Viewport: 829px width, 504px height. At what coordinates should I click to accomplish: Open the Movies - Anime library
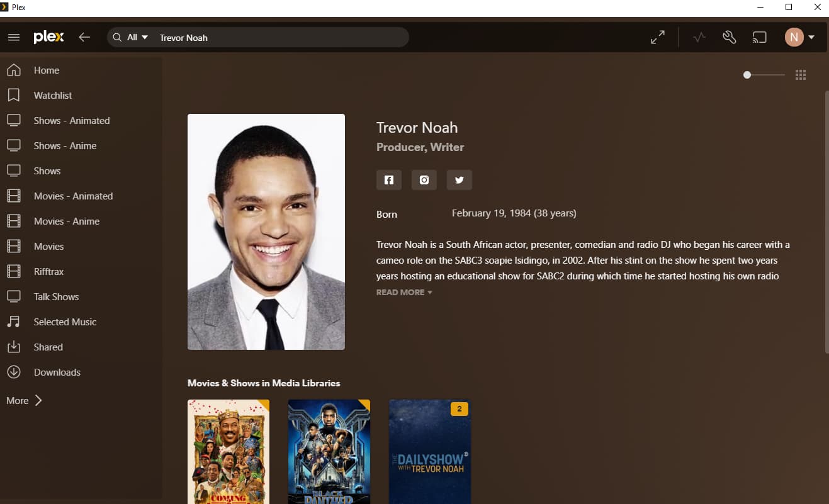(67, 221)
